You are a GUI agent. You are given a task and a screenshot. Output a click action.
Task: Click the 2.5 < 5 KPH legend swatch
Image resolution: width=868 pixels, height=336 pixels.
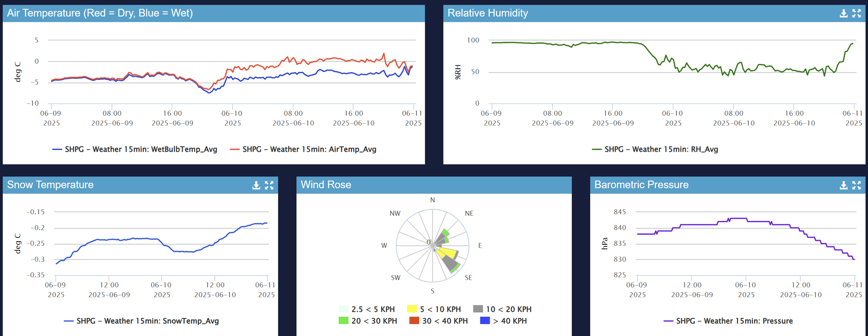344,309
